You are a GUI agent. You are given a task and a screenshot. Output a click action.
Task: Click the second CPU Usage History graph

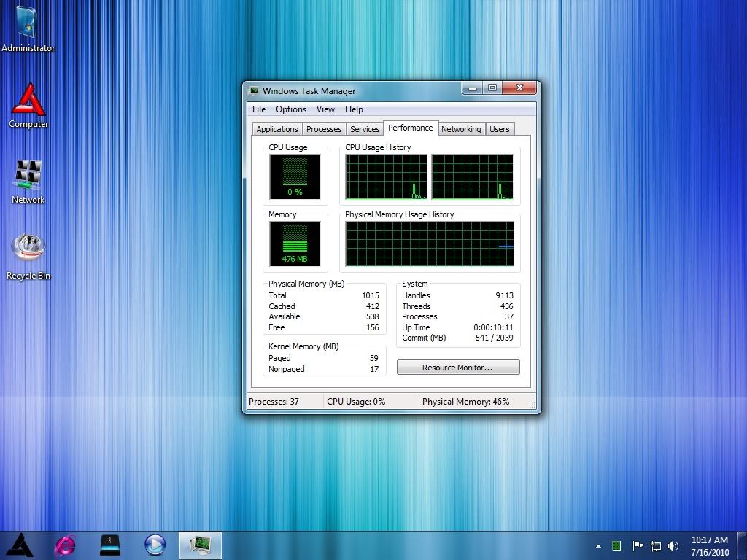pyautogui.click(x=473, y=176)
